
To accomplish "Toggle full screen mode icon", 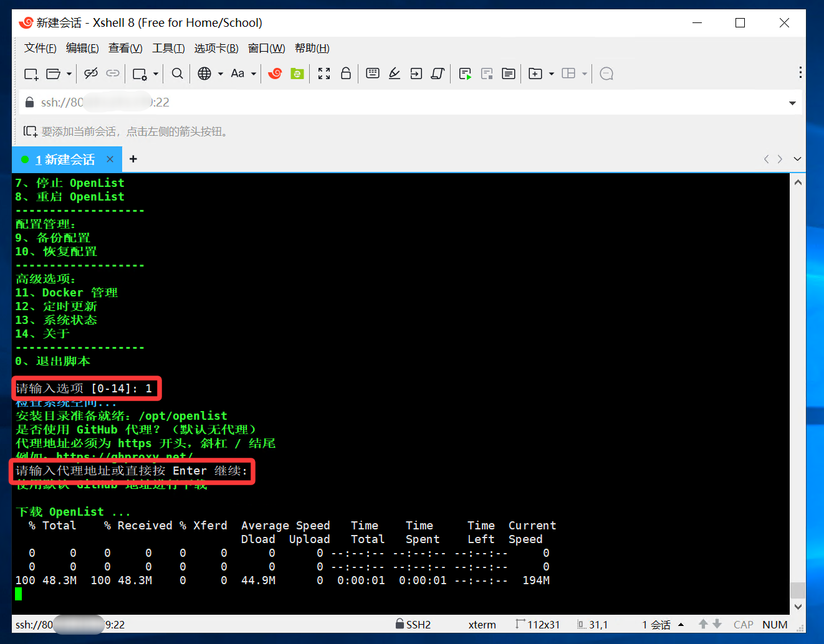I will 324,73.
